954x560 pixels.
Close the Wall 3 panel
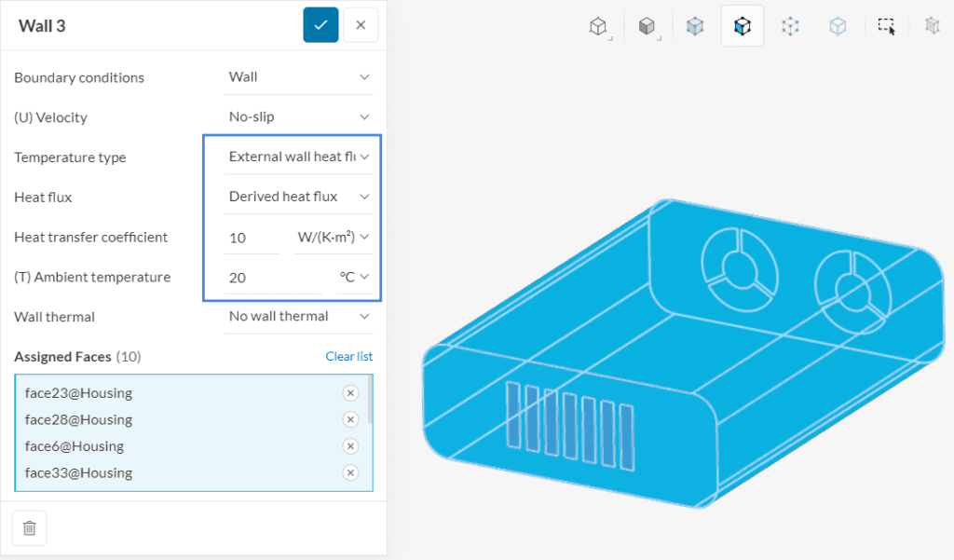[361, 25]
